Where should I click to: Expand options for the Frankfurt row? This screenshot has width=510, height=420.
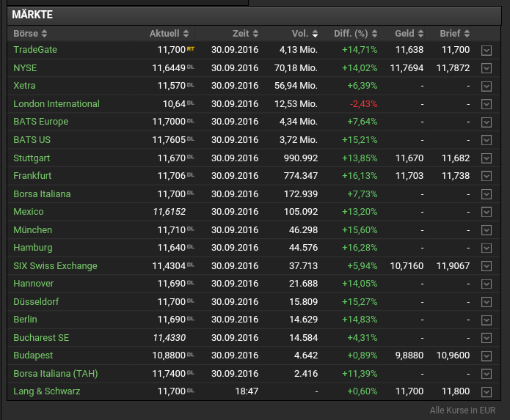click(x=487, y=176)
